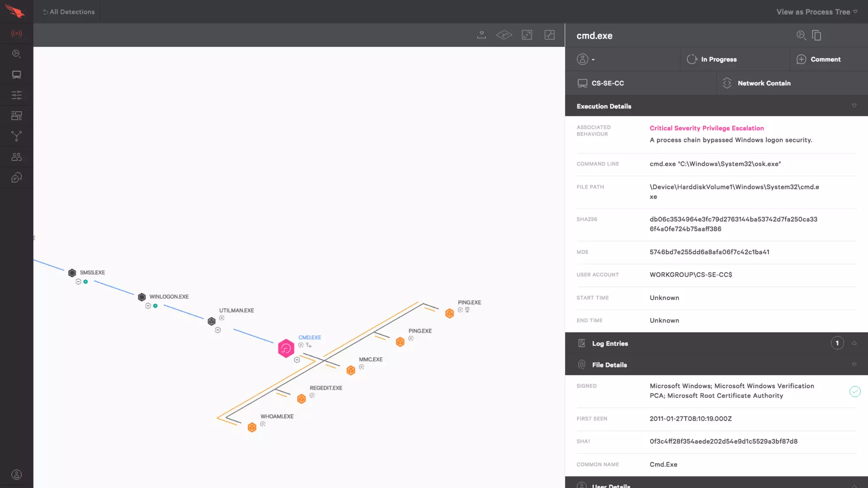Click the download icon in graph toolbar

(x=481, y=35)
